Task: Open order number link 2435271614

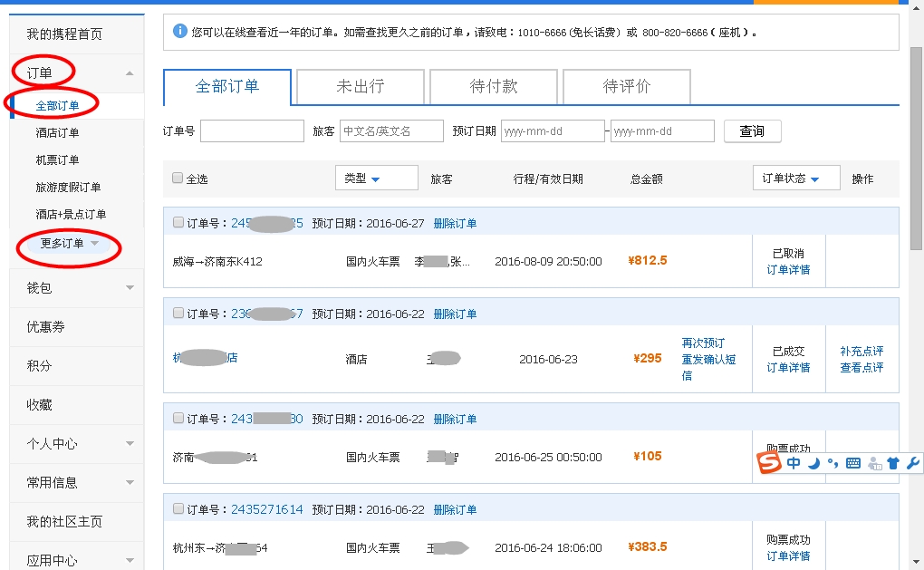Action: coord(267,509)
